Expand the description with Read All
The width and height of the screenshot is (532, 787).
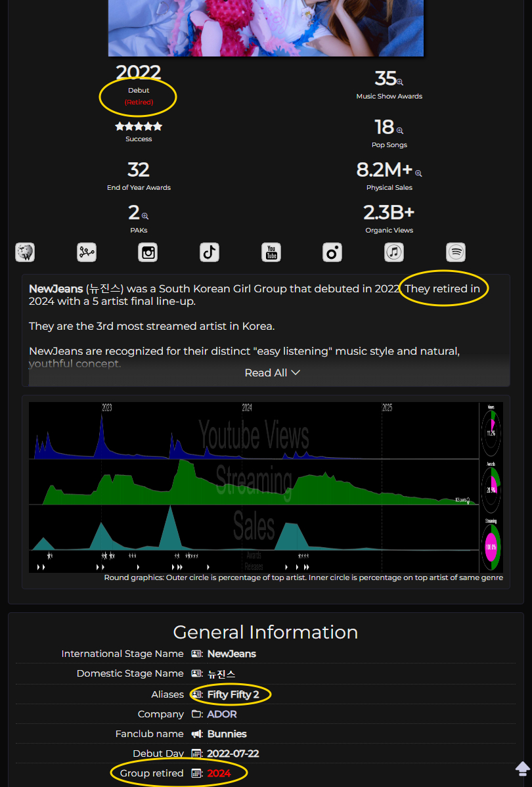click(272, 373)
